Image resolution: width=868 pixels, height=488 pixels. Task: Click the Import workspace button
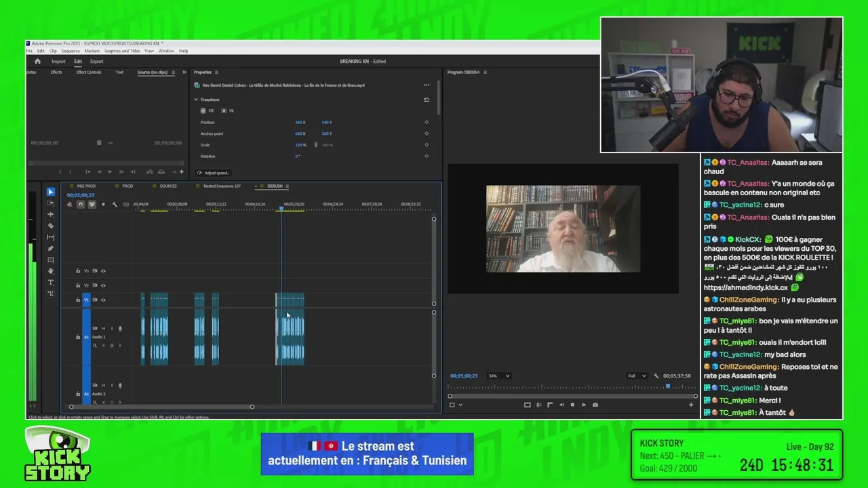coord(58,61)
